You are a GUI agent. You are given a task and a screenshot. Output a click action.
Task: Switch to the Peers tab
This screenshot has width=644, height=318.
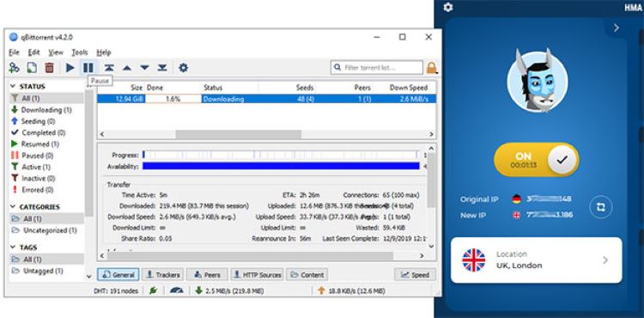tap(207, 275)
